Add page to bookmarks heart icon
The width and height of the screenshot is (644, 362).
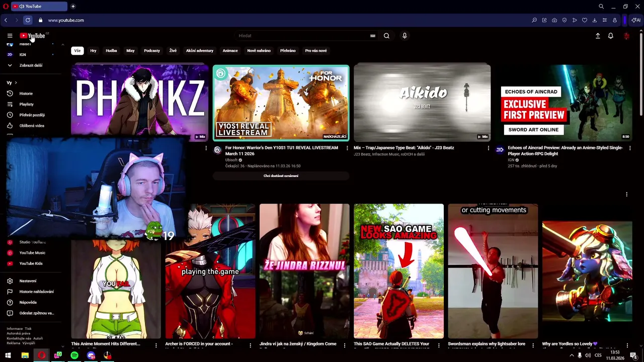pyautogui.click(x=585, y=20)
